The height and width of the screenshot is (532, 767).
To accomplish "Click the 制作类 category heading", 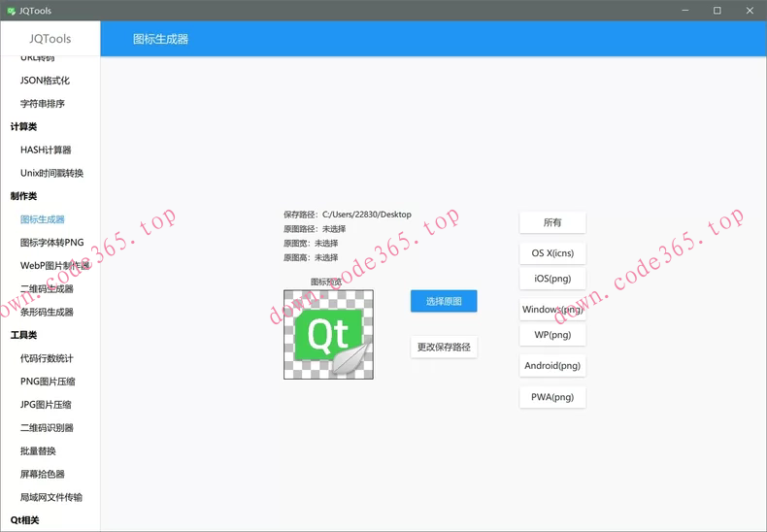I will (23, 196).
